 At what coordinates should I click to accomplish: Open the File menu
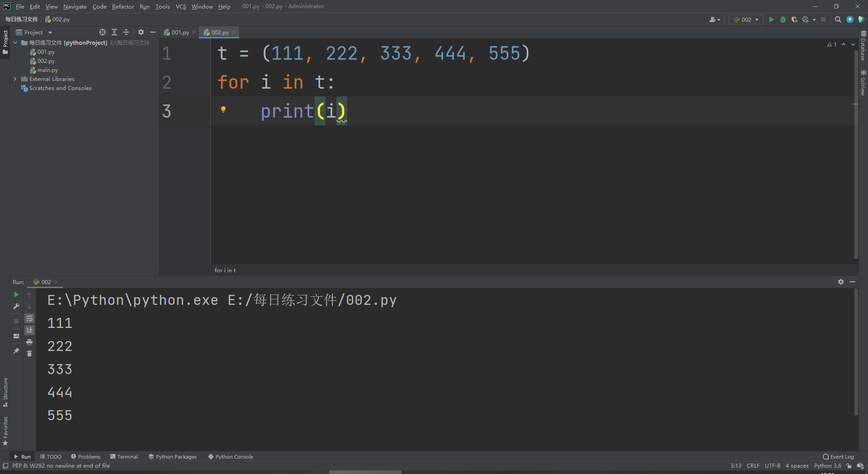(20, 6)
